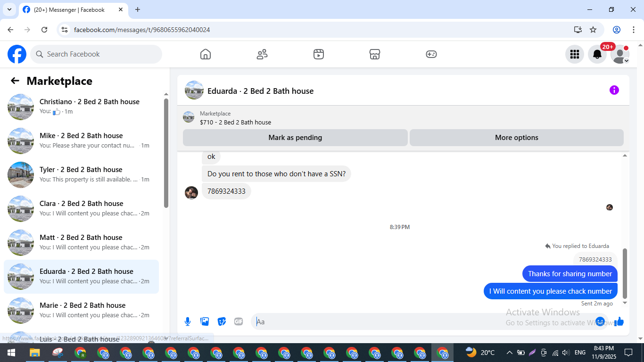Click the "Do you rent to those" message
The height and width of the screenshot is (362, 644).
276,174
